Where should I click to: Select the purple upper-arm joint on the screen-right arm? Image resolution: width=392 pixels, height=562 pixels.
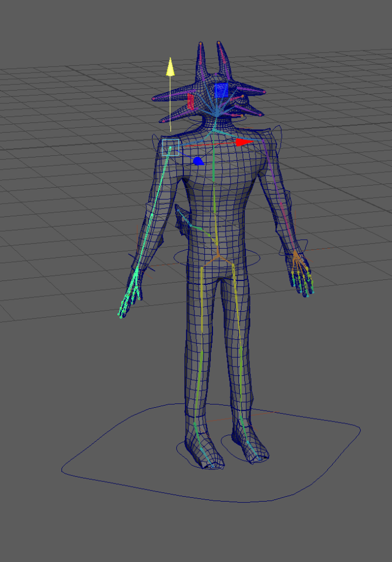(x=273, y=172)
